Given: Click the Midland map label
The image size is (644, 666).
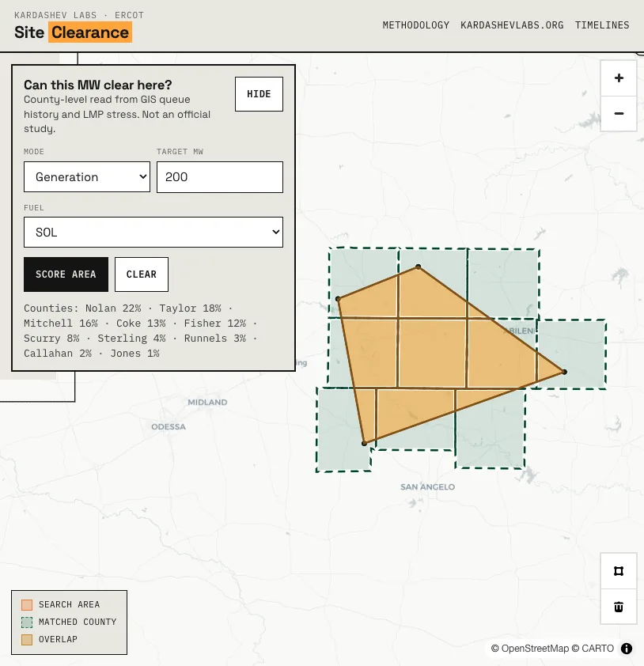Looking at the screenshot, I should 207,403.
